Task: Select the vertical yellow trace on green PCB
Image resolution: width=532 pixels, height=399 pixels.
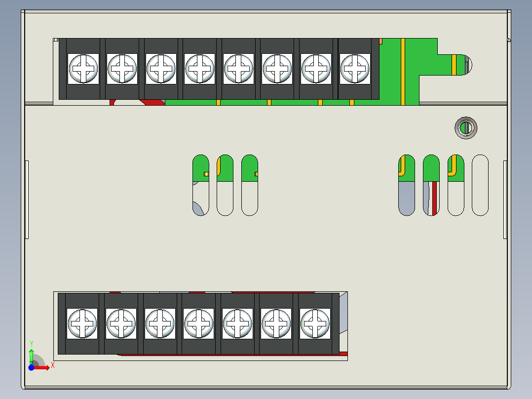Action: tap(403, 72)
